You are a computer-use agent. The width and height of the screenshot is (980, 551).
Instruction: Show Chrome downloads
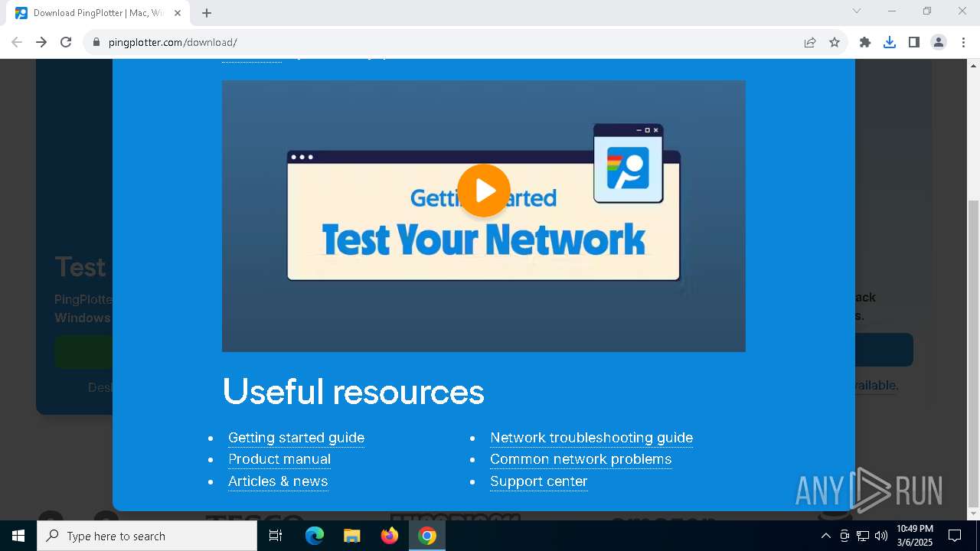tap(890, 42)
